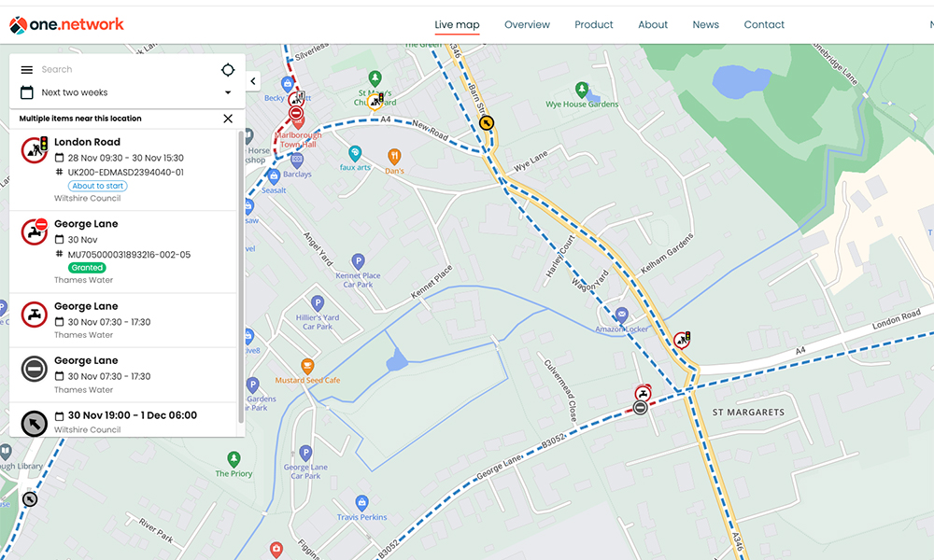Click the one.network logo
This screenshot has width=934, height=560.
click(66, 25)
